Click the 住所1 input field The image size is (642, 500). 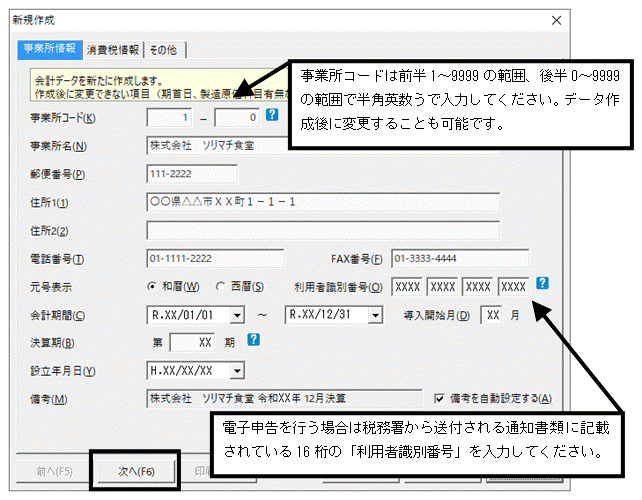click(x=323, y=202)
